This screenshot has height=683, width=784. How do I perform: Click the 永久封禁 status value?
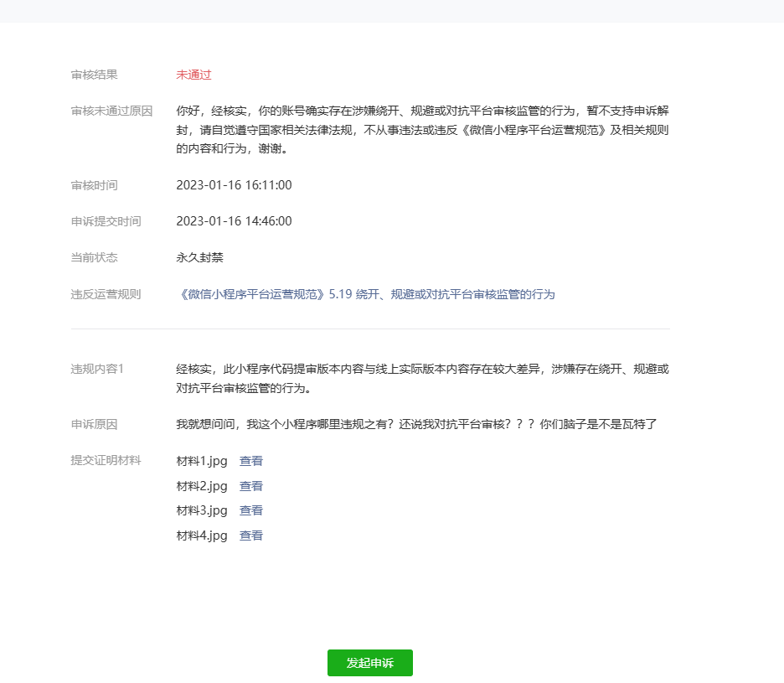199,257
